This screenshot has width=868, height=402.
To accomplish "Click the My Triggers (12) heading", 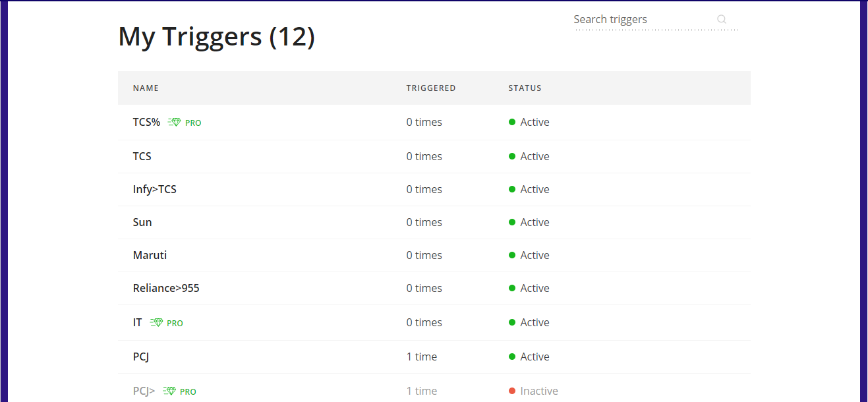I will tap(216, 37).
